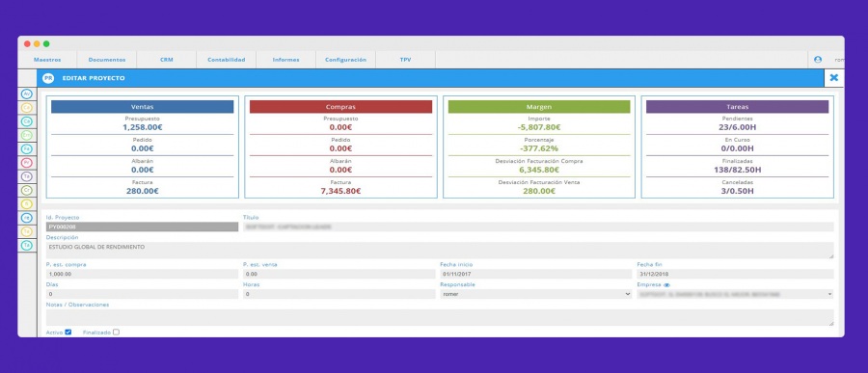Click the EDITAR PROYECTO title text
The width and height of the screenshot is (868, 373).
click(93, 78)
